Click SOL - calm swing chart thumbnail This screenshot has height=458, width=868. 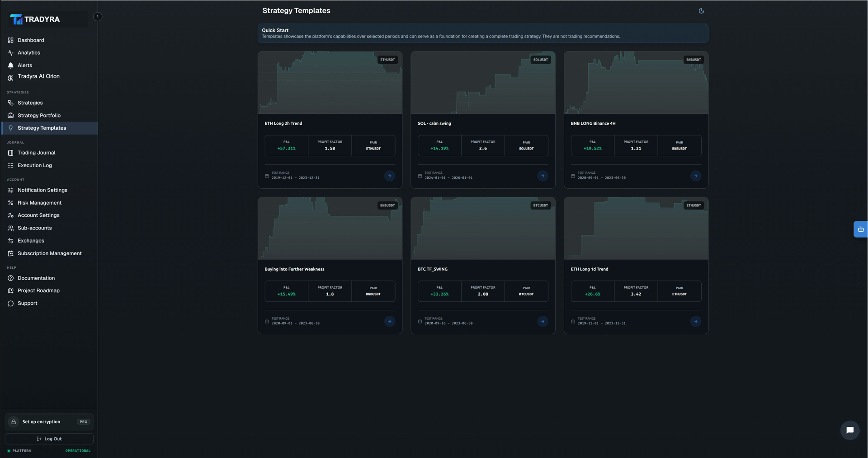pos(483,83)
